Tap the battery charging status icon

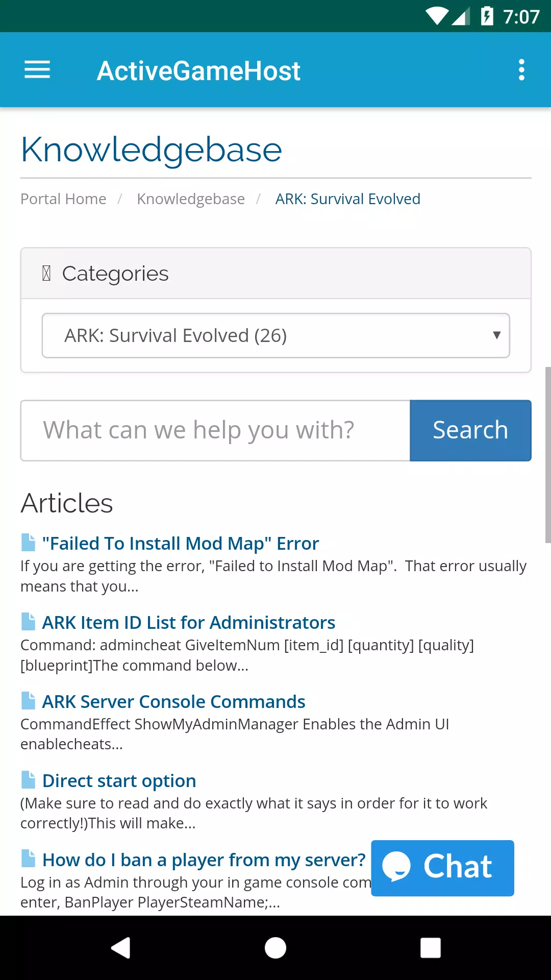[x=487, y=16]
